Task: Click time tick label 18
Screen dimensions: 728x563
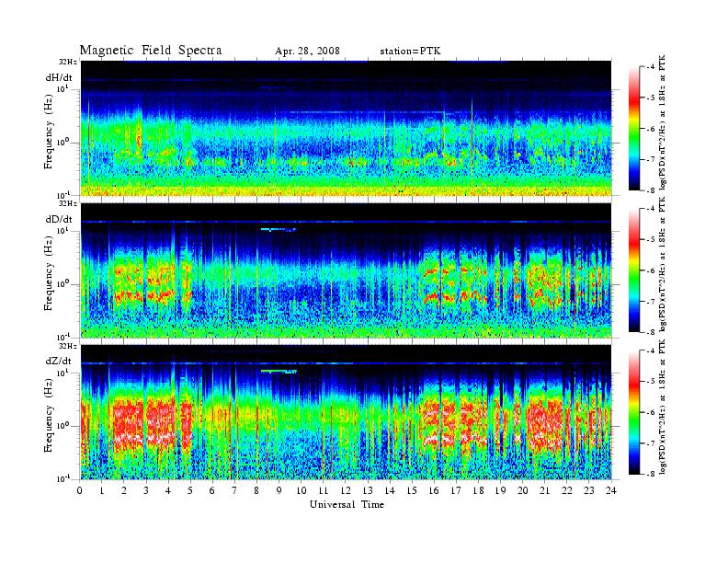Action: [478, 491]
